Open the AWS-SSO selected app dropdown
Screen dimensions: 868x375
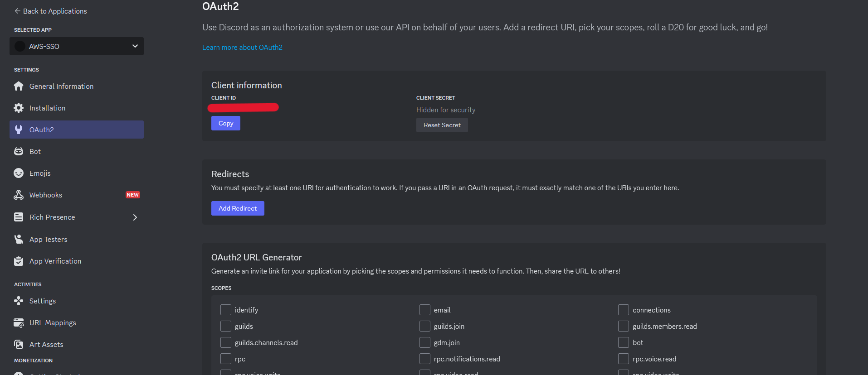click(x=77, y=46)
